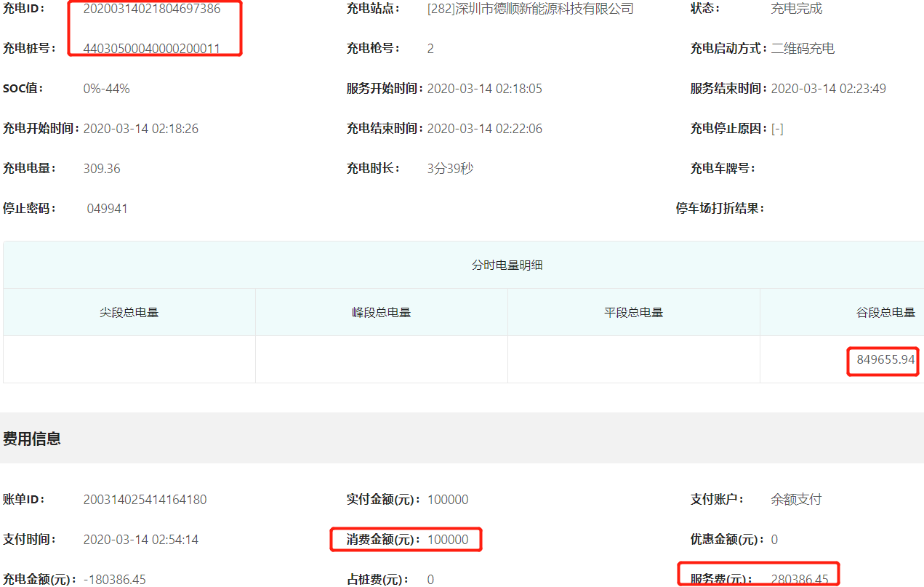
Task: Click the bill ID 200314025414164180
Action: 145,500
